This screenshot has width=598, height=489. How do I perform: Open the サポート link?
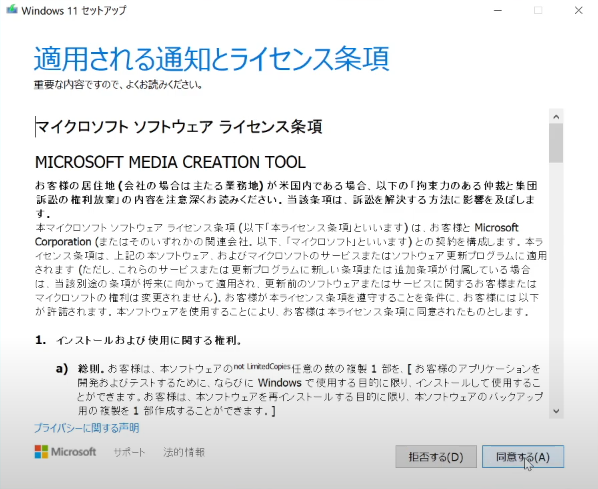point(129,452)
